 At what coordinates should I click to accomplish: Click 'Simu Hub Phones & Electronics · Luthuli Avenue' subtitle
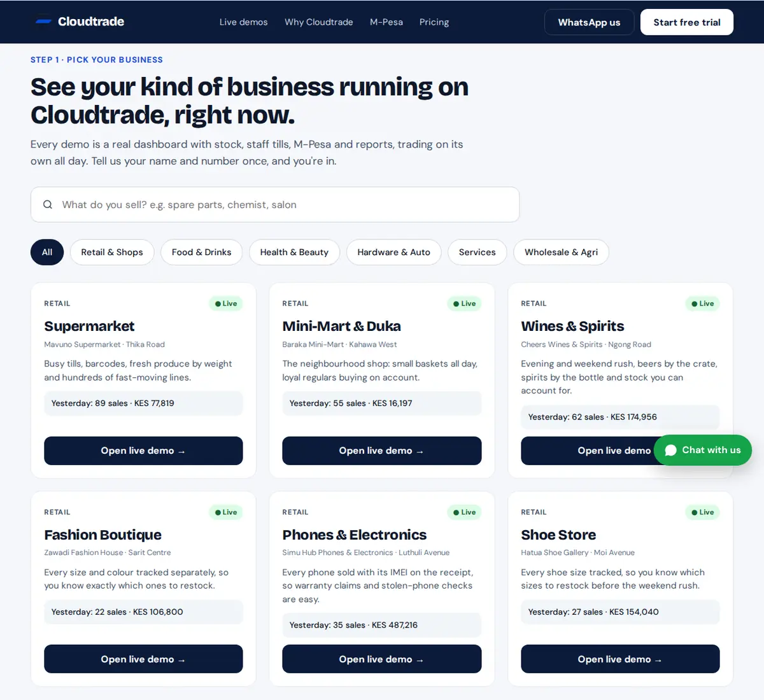(x=365, y=552)
